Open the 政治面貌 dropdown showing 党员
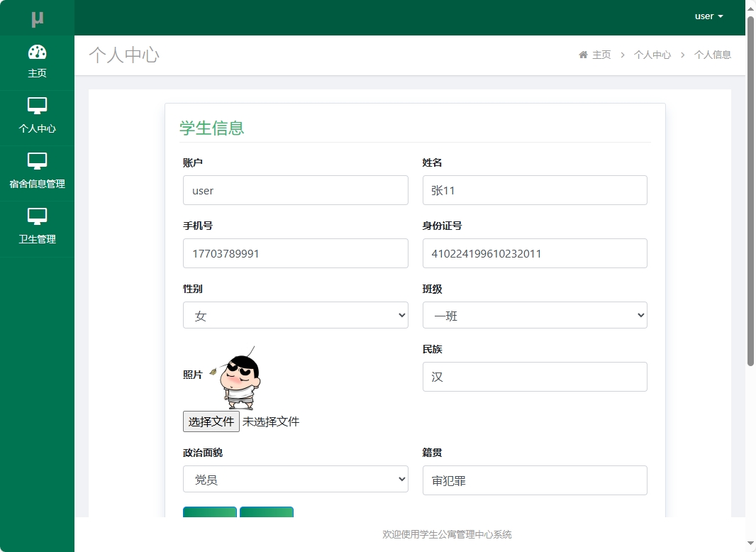This screenshot has width=756, height=552. (x=295, y=479)
